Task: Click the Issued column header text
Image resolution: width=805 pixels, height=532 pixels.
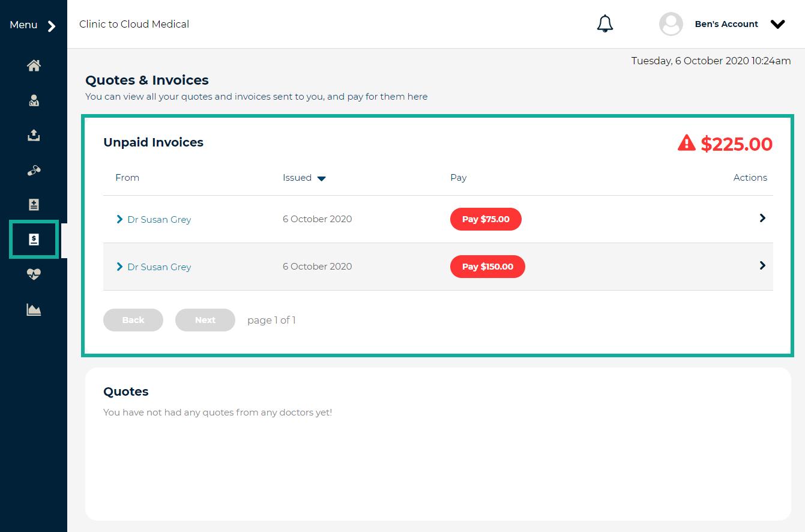Action: click(x=297, y=178)
